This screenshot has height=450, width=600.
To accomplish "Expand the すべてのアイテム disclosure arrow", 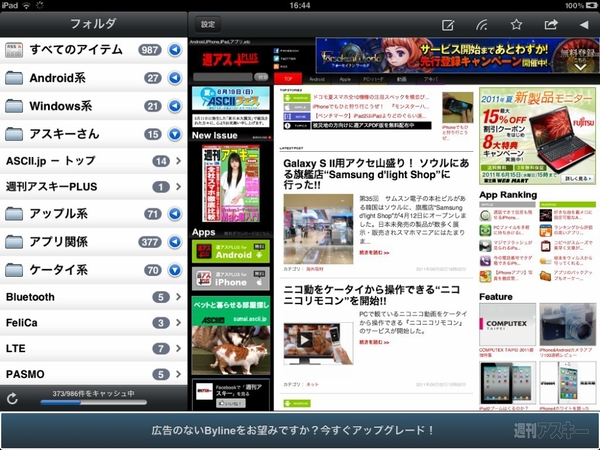I will [x=175, y=50].
